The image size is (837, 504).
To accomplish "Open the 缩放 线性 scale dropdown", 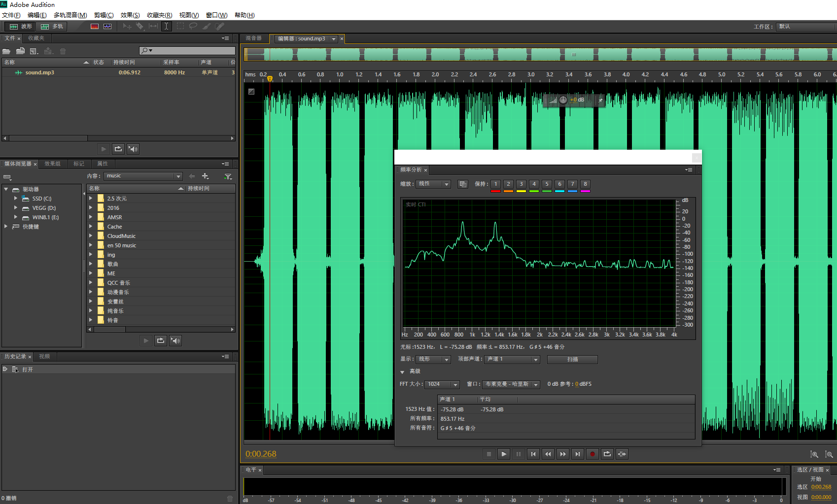I will pos(433,184).
